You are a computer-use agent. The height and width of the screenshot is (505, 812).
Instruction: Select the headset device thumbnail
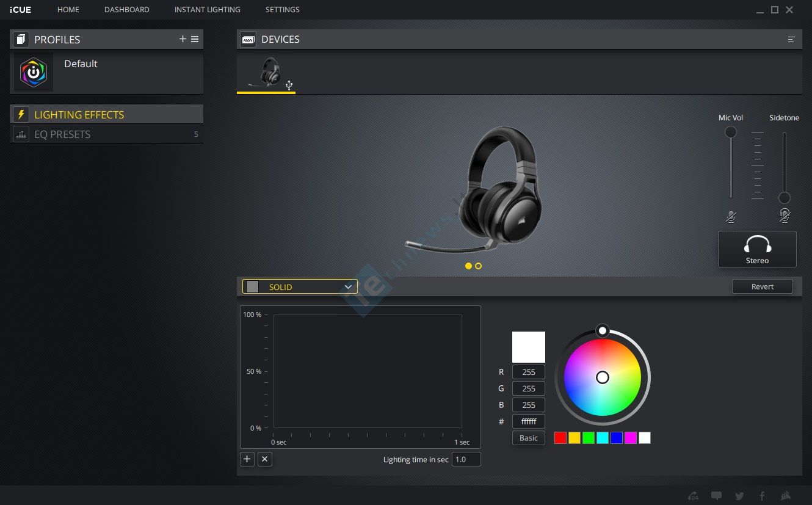click(x=266, y=73)
